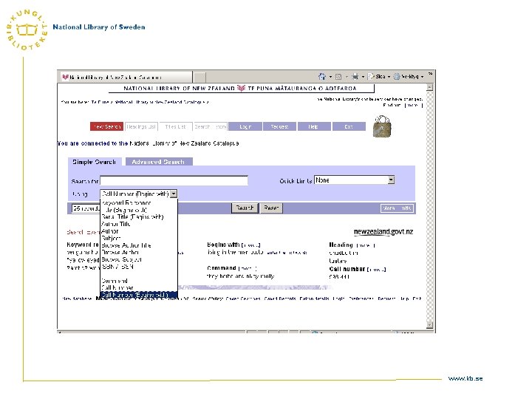
Task: Click the Reset button
Action: point(271,208)
